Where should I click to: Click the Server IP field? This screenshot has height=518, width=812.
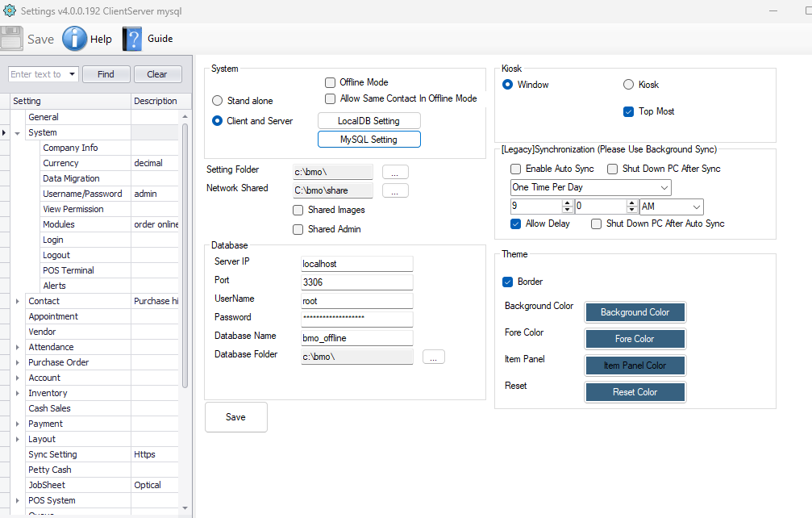pyautogui.click(x=356, y=264)
